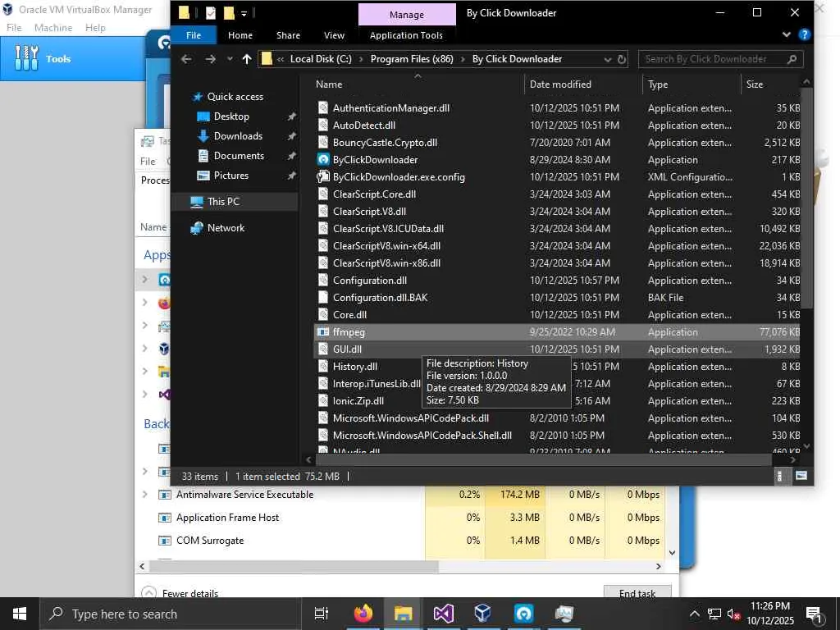This screenshot has height=630, width=840.
Task: Open Documents in navigation pane
Action: [x=239, y=156]
